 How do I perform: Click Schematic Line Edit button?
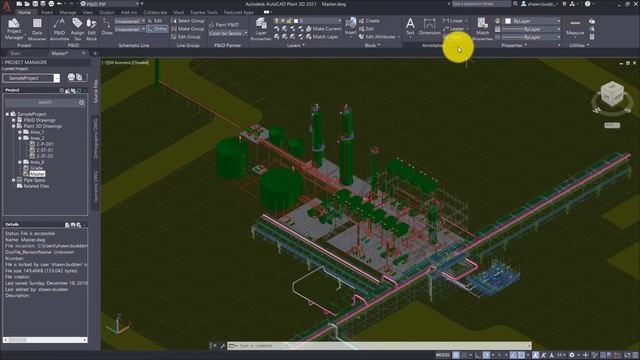point(155,20)
